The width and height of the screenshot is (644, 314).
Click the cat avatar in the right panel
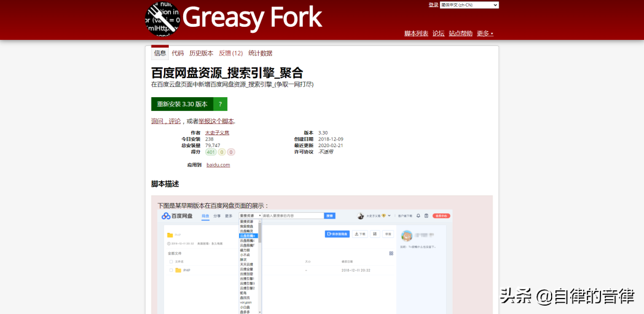click(407, 235)
